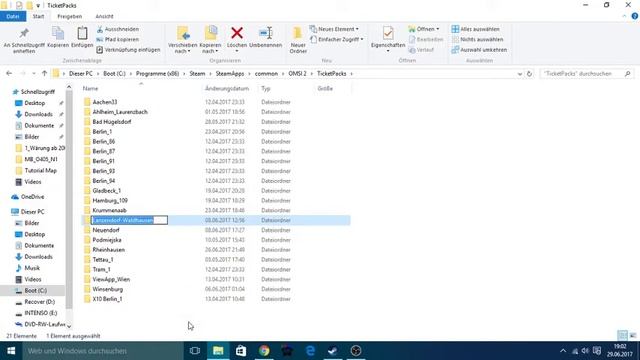Select Dieser PC in navigation pane

(x=32, y=212)
